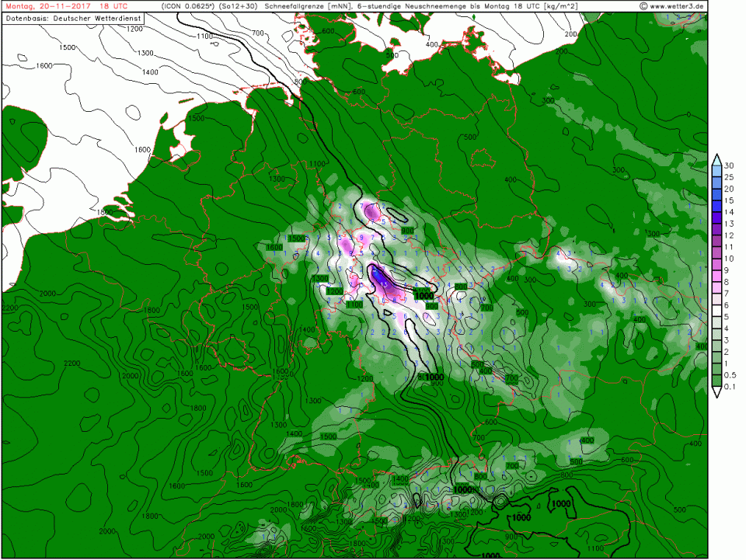Viewport: 746px width, 560px height.
Task: Select the pink legend swatch between 9 and 8
Action: 716,276
